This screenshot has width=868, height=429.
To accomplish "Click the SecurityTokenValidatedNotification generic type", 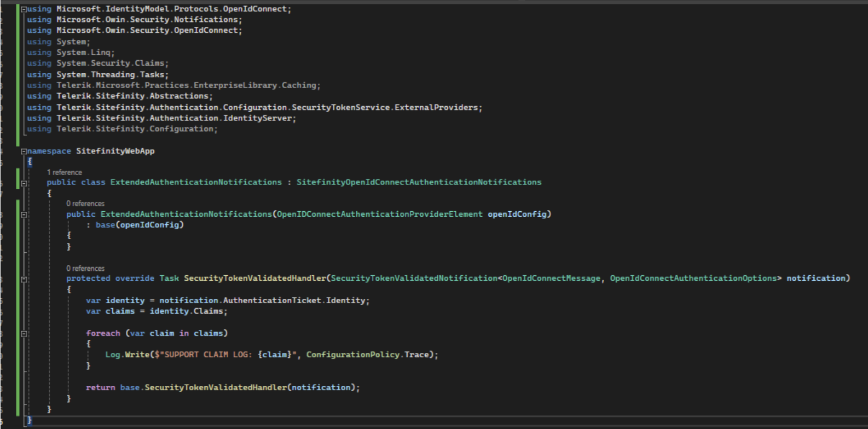I will (x=414, y=279).
